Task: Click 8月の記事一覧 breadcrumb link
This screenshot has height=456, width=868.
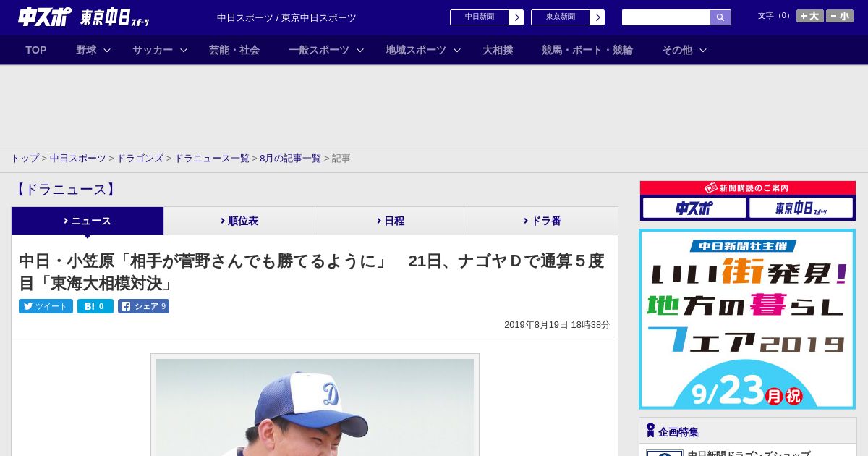Action: tap(290, 159)
